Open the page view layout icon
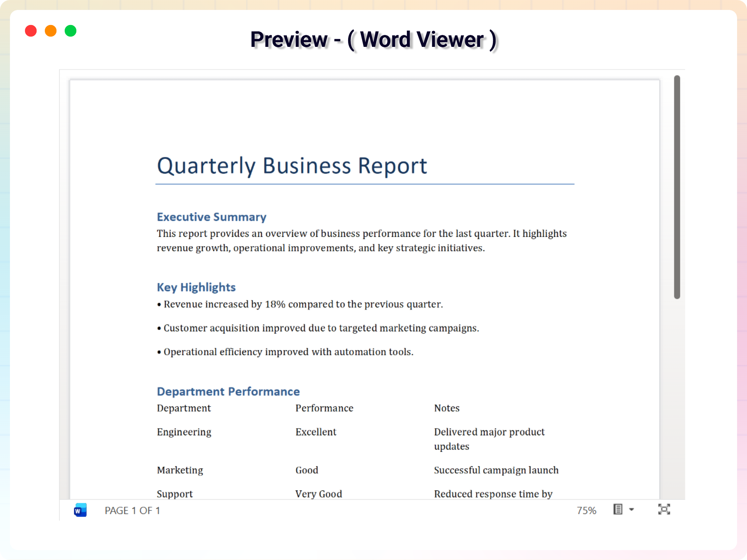The image size is (747, 560). click(x=618, y=510)
